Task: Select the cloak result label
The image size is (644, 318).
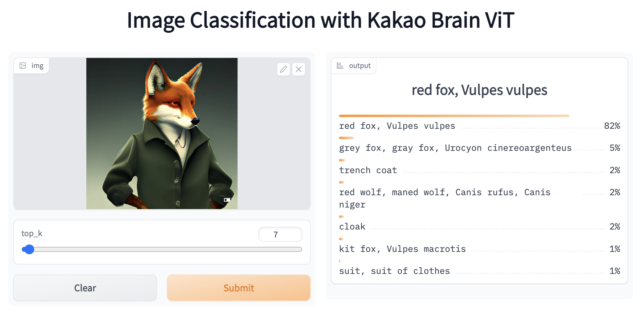Action: click(x=352, y=227)
